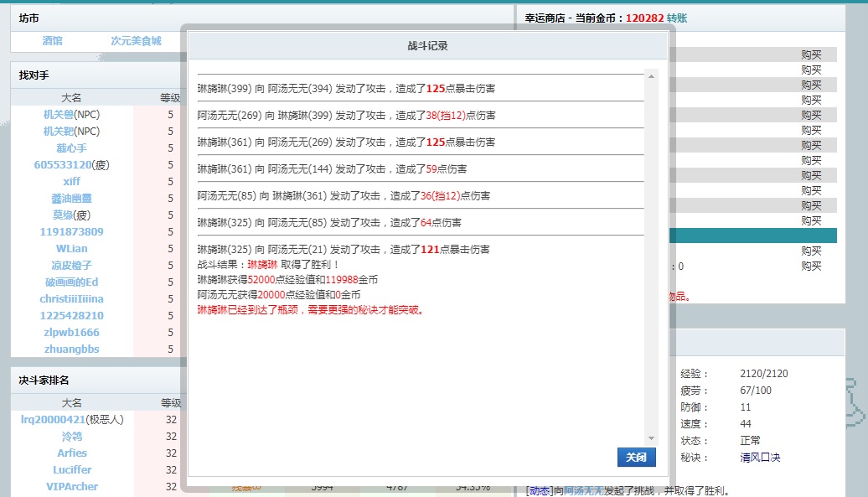The width and height of the screenshot is (868, 497).
Task: Click 购买 in the row showing : 0
Action: 811,267
